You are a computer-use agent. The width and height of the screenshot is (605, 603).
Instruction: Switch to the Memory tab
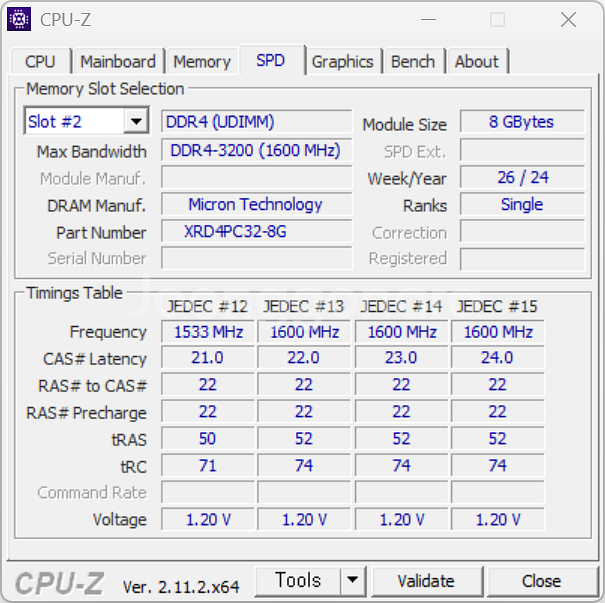click(x=202, y=61)
